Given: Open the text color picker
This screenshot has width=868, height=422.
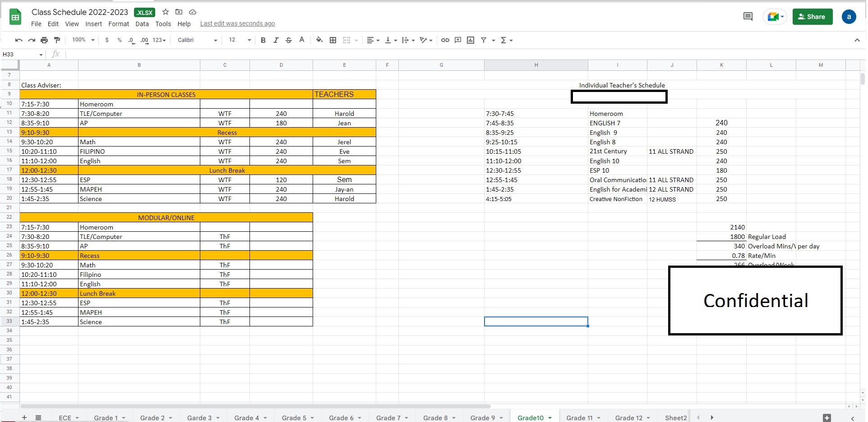Looking at the screenshot, I should coord(302,40).
